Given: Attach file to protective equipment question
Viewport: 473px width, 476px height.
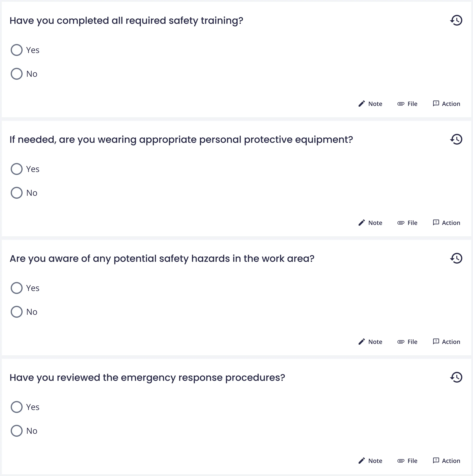Looking at the screenshot, I should [x=407, y=223].
